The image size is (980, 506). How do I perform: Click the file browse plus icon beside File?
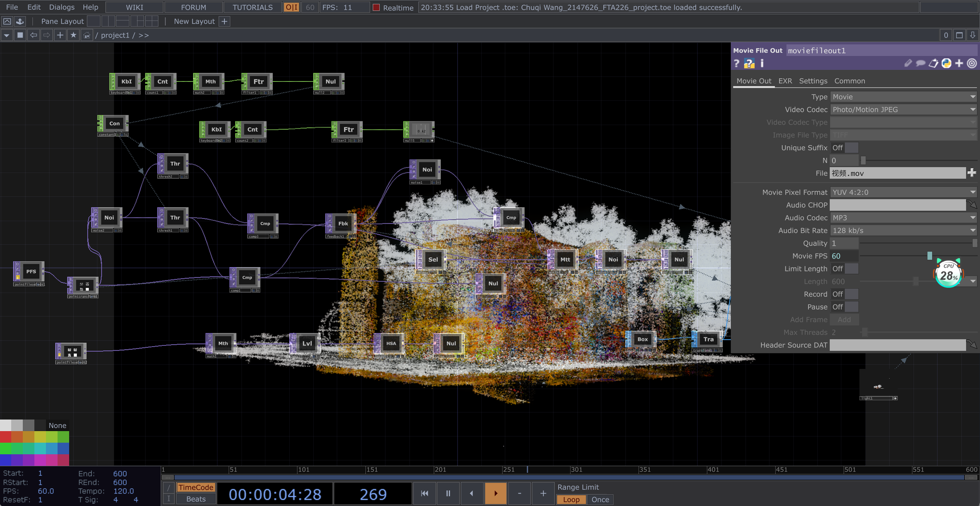[x=971, y=173]
